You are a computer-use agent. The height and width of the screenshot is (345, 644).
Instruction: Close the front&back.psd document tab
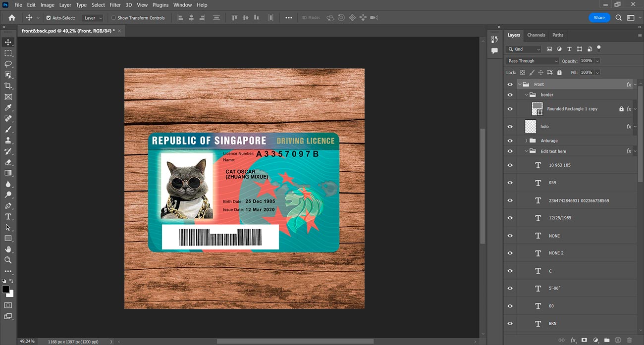(119, 31)
